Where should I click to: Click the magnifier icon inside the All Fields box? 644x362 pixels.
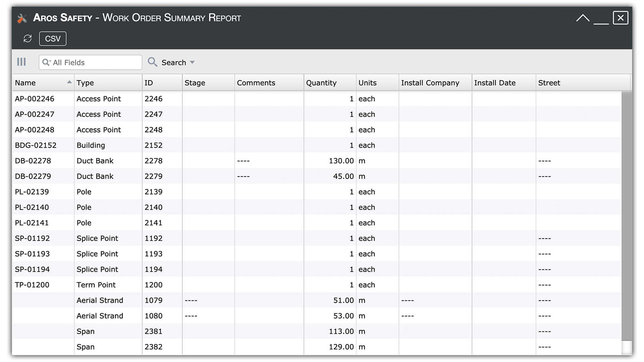46,62
